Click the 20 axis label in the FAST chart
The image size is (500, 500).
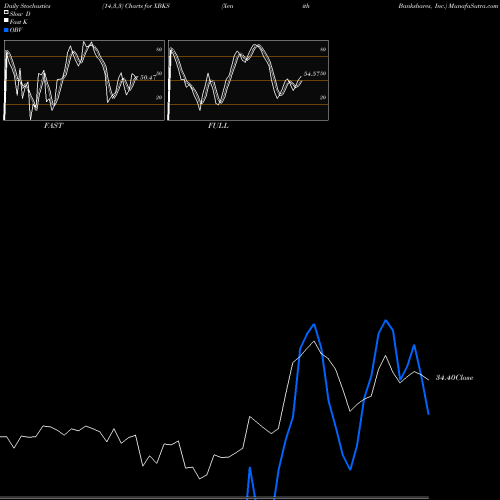[x=159, y=97]
